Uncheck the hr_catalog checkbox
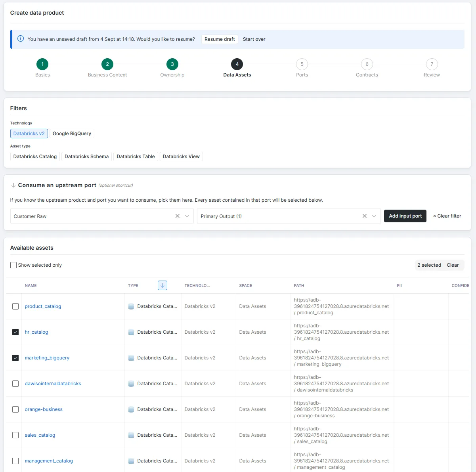Image resolution: width=476 pixels, height=472 pixels. [15, 332]
